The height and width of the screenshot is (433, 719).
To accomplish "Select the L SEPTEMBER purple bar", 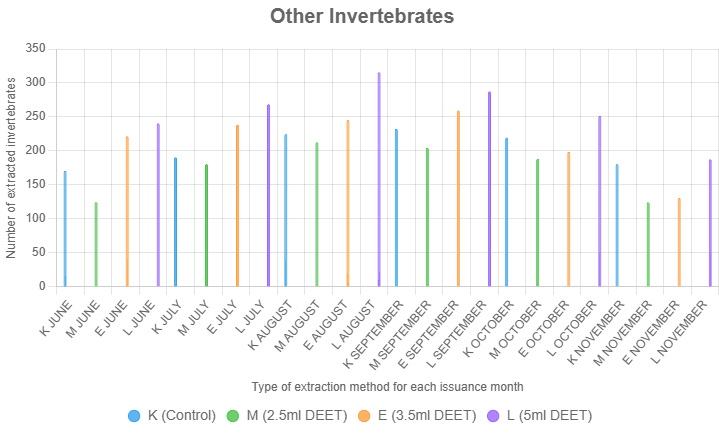I will point(489,190).
